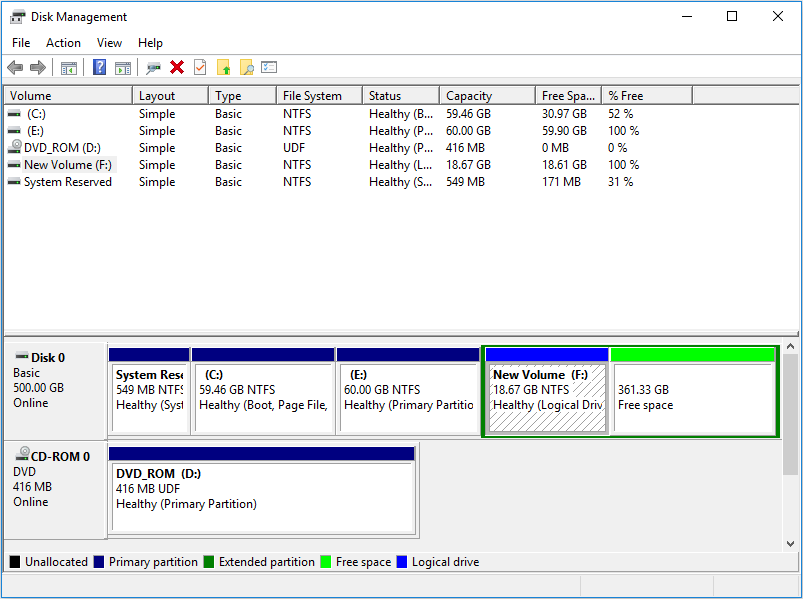Select DVD_ROM (D:) in the volume list

[62, 148]
